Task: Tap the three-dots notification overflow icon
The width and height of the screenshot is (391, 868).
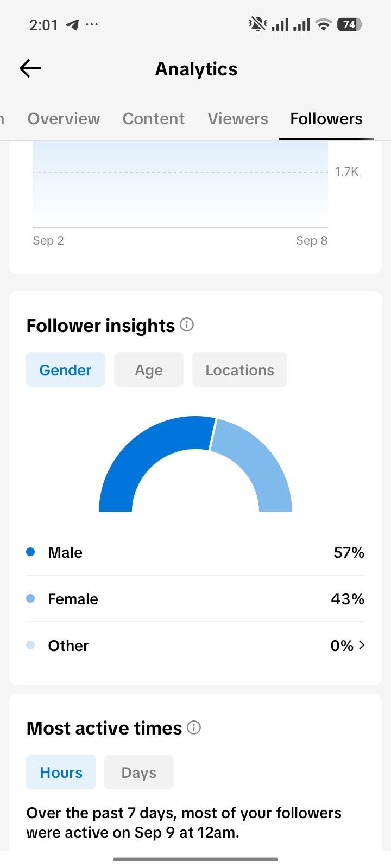Action: point(92,24)
